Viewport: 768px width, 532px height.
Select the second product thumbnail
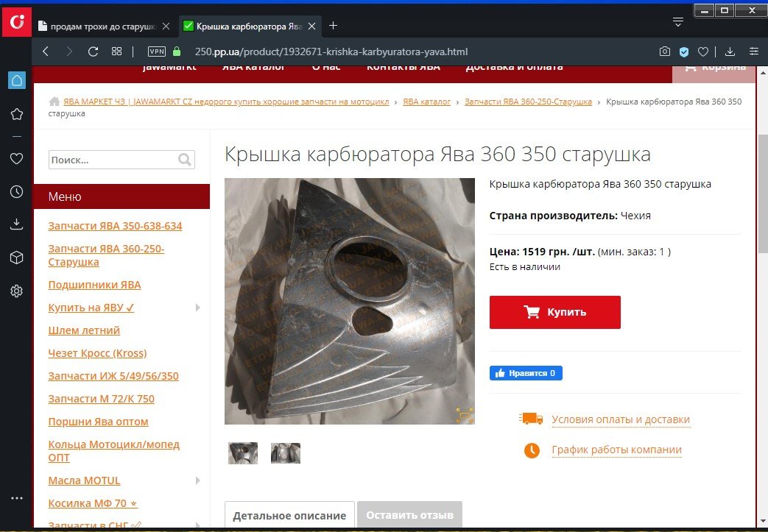tap(286, 453)
